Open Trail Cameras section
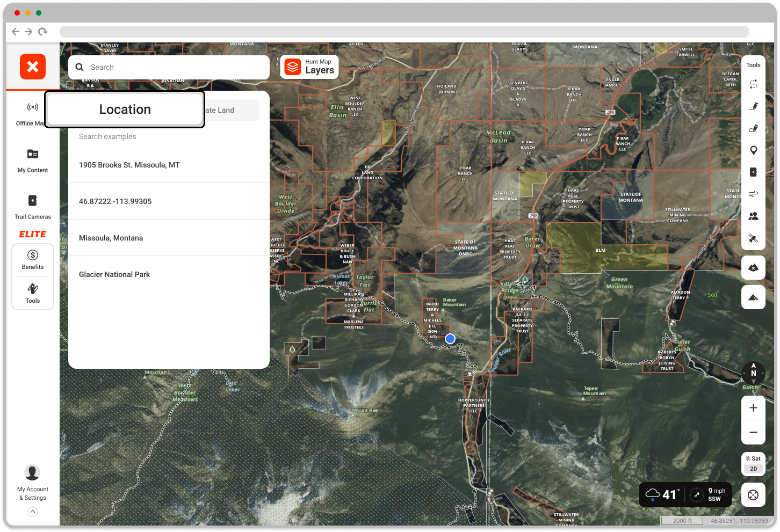 (x=33, y=208)
